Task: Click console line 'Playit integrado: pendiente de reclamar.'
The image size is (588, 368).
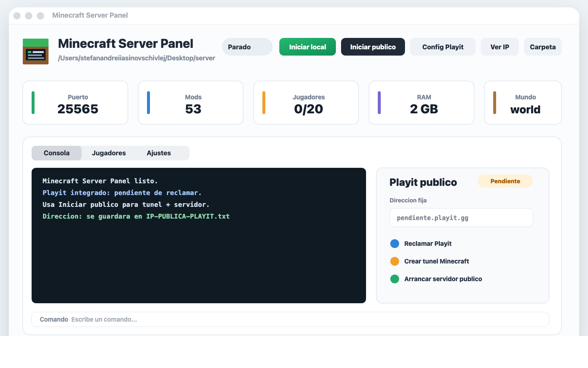Action: point(122,193)
